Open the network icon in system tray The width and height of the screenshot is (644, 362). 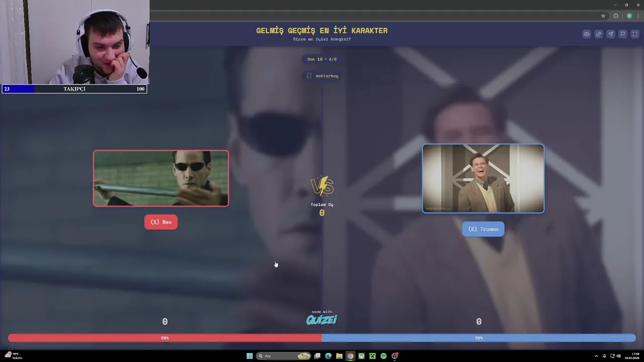point(611,356)
